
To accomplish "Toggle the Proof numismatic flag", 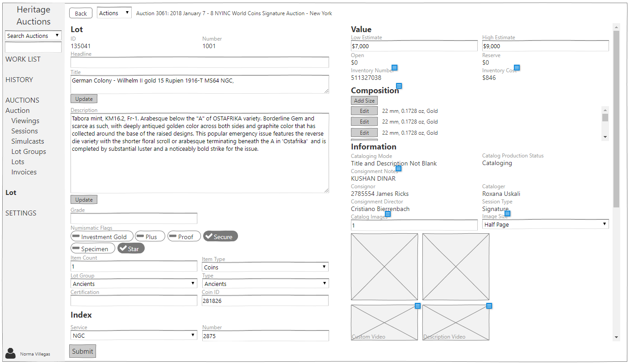I will point(184,236).
